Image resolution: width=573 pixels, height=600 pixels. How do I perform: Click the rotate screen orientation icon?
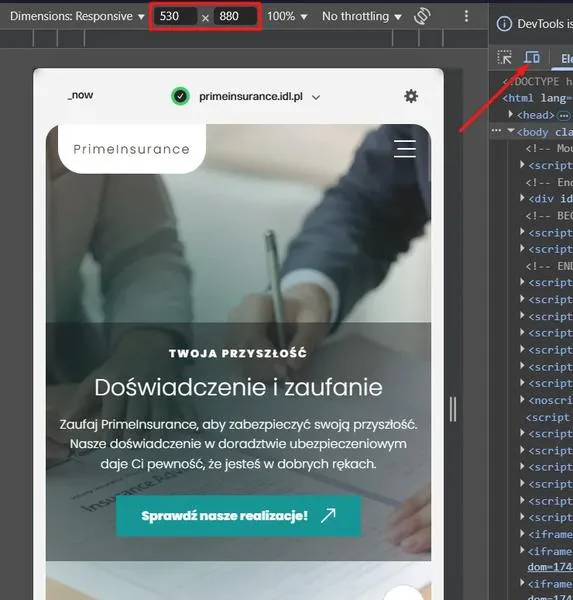pos(422,16)
